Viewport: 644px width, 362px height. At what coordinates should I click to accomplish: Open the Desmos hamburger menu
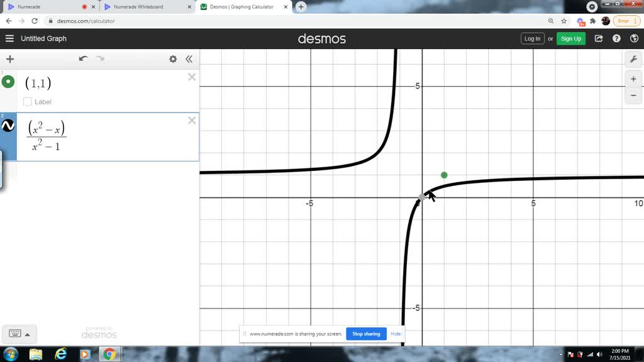(x=9, y=38)
